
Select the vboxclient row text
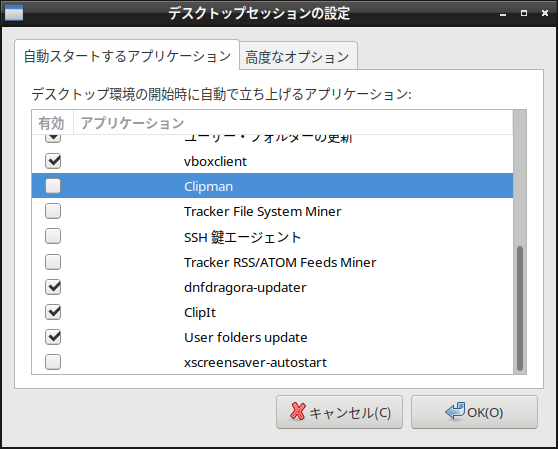pos(215,162)
